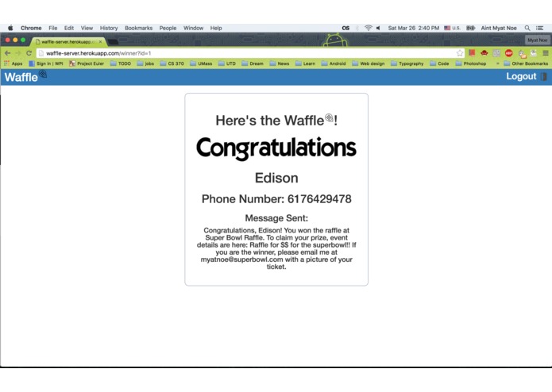Click the red hat extension icon
This screenshot has width=552, height=392.
point(484,53)
